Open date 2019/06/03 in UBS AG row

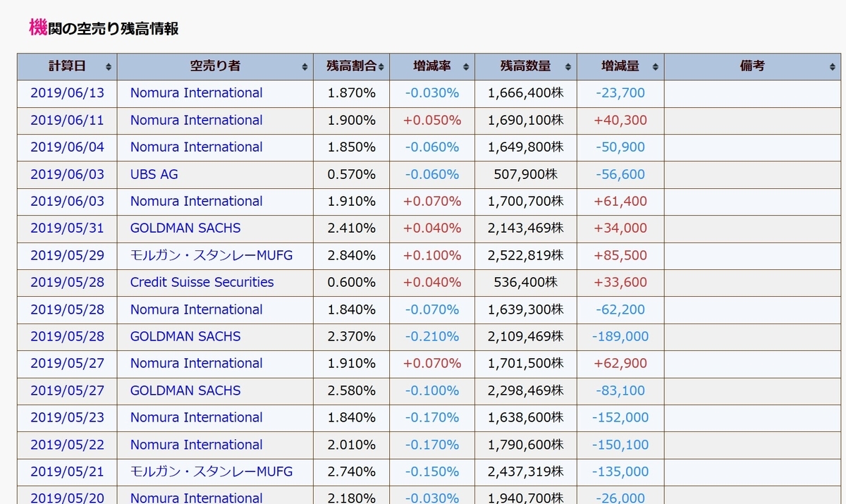tap(67, 174)
